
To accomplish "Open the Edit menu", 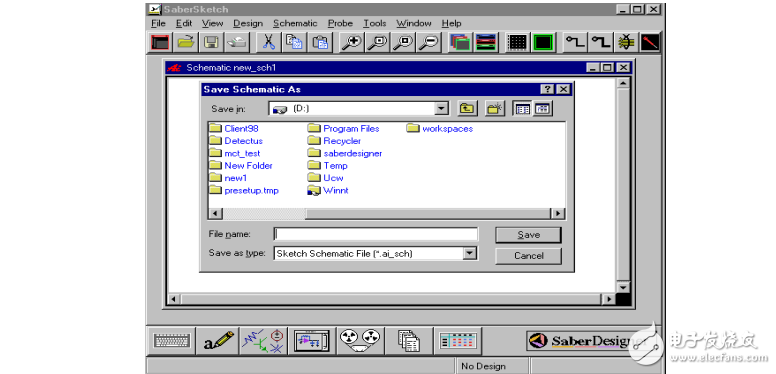I will click(x=184, y=23).
